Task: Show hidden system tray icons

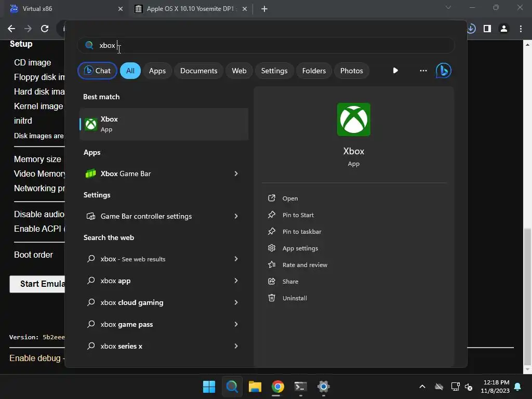Action: 422,387
